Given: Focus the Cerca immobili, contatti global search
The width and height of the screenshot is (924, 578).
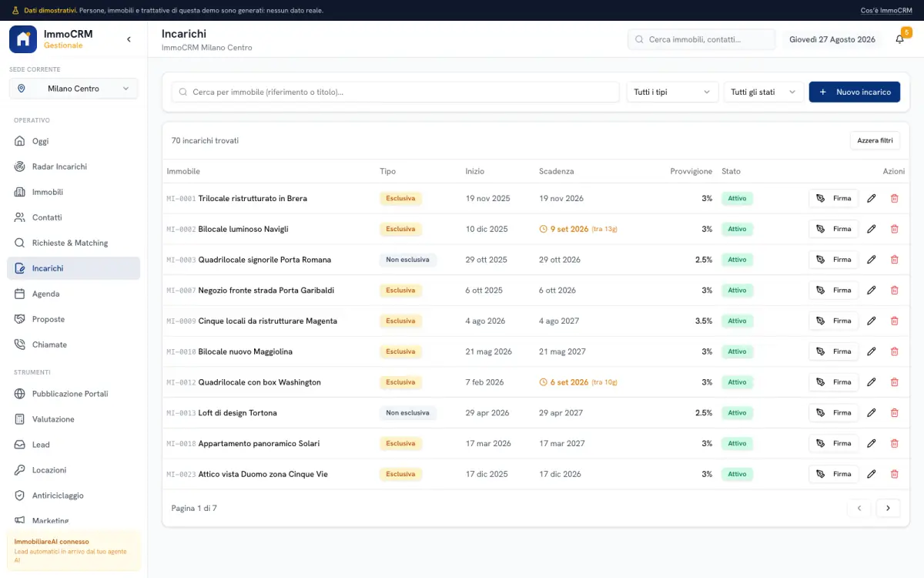Looking at the screenshot, I should (701, 39).
